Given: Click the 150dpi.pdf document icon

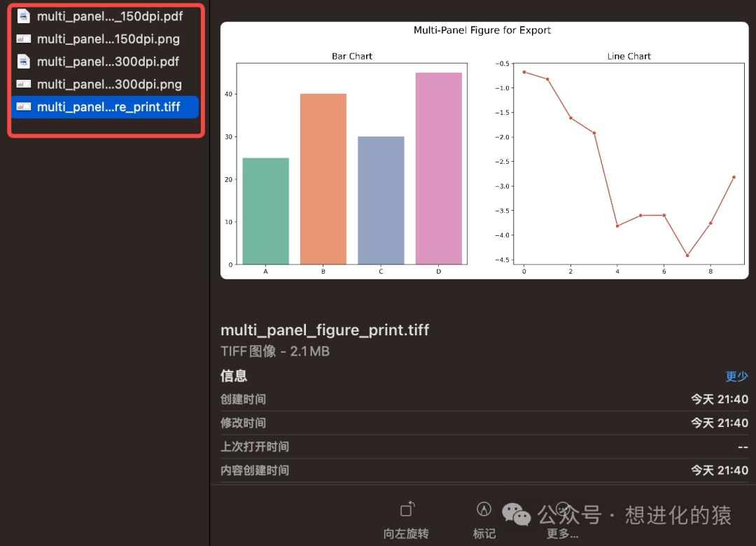Looking at the screenshot, I should pos(24,16).
